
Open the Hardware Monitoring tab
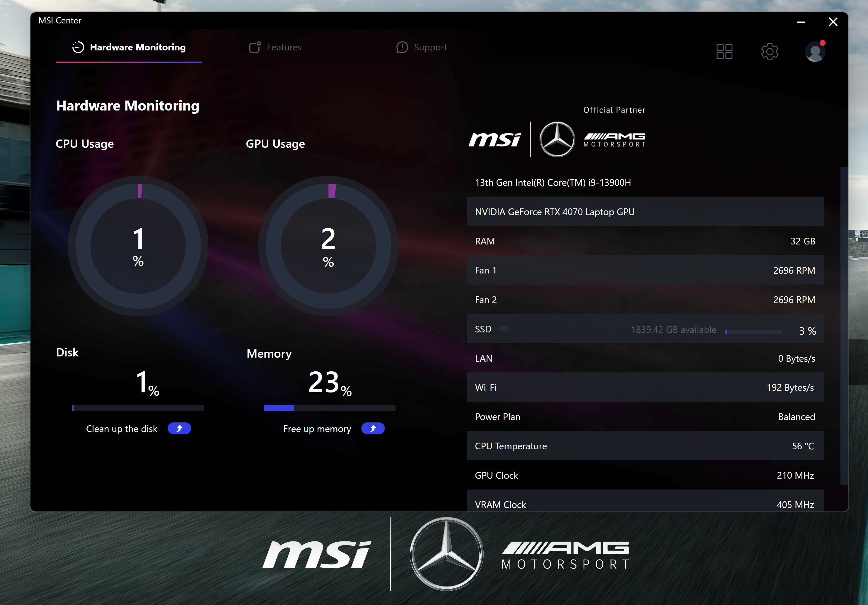[129, 47]
